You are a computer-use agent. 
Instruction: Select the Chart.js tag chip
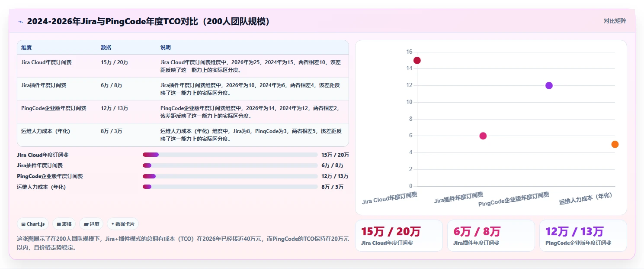pos(33,224)
